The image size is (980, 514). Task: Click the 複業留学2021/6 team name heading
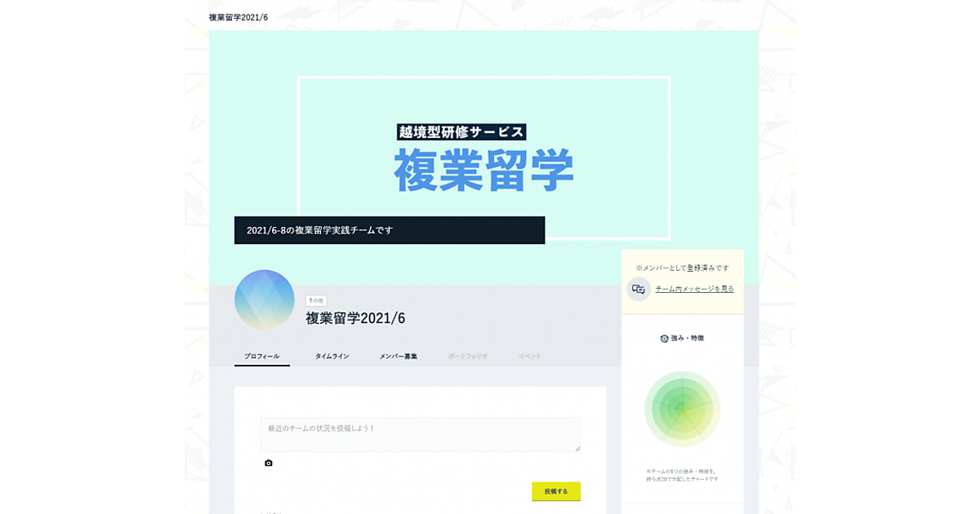click(355, 318)
